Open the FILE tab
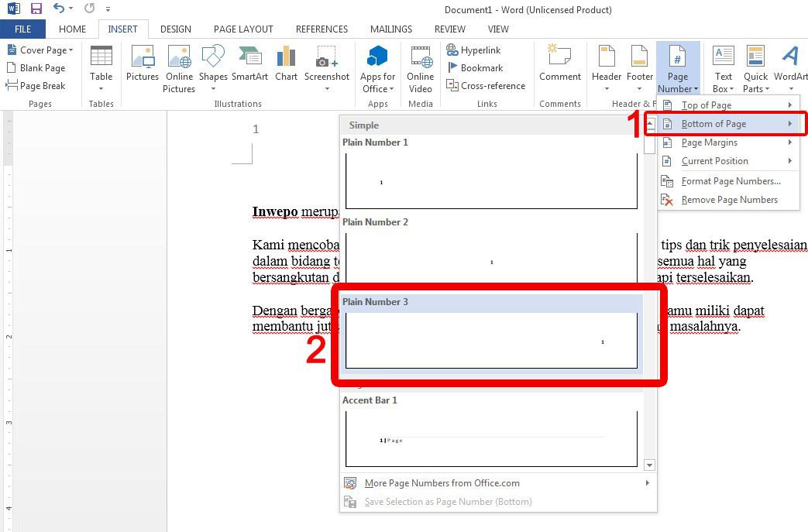 point(22,29)
